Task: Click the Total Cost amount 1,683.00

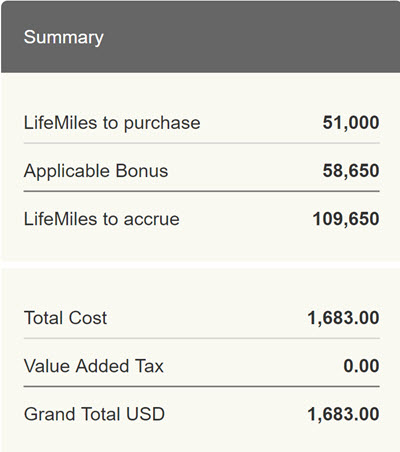Action: 343,318
